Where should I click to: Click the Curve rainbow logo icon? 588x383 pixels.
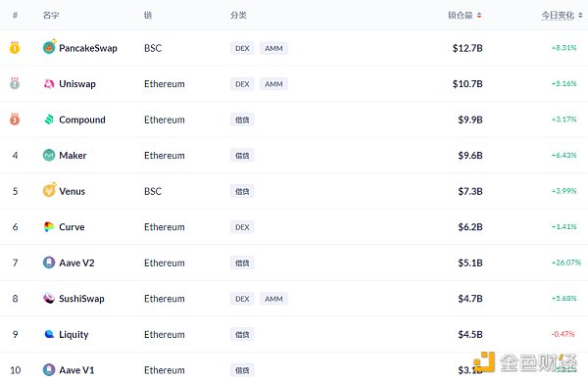click(49, 226)
